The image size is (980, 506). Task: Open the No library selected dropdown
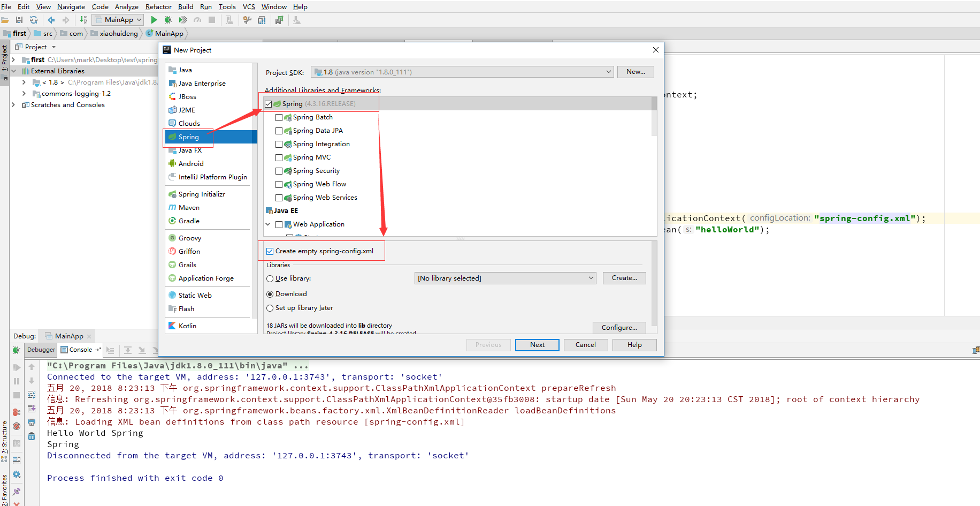click(505, 278)
